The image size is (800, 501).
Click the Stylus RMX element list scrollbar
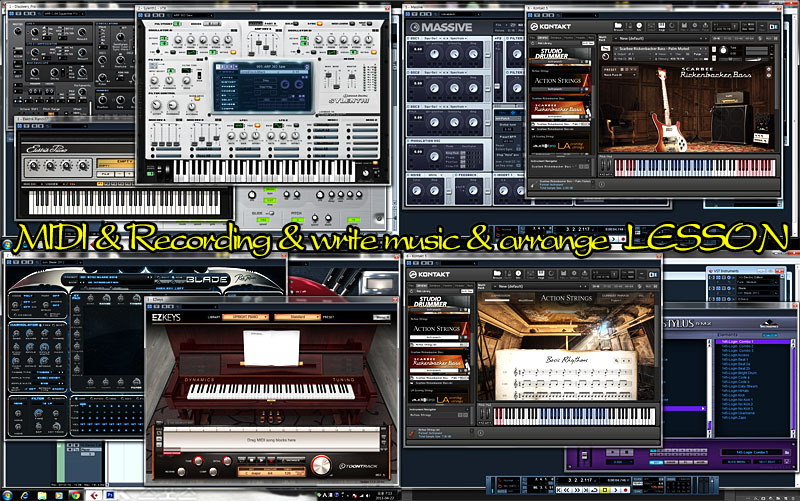(793, 388)
